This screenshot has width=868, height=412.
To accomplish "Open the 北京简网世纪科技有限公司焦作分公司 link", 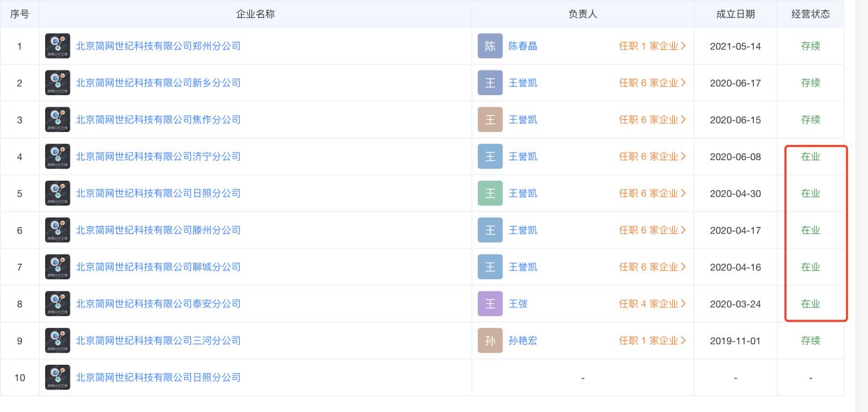I will coord(158,120).
